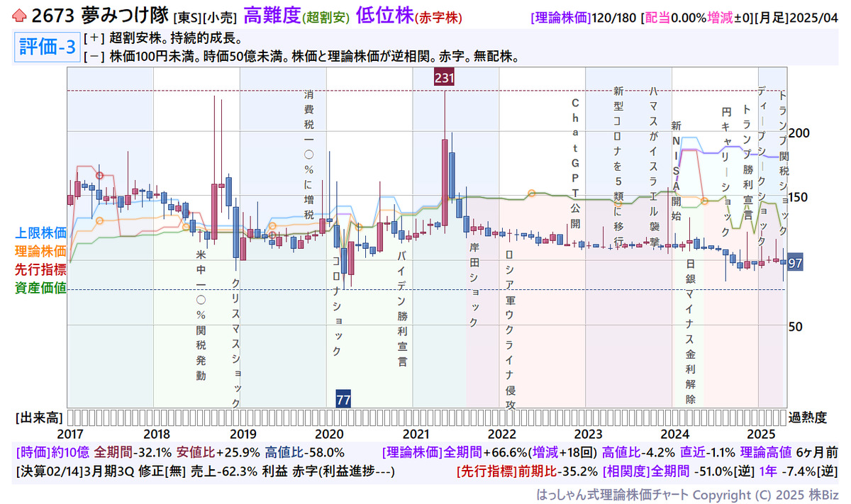
Task: Click the 資産価値 legend label
Action: tap(40, 287)
